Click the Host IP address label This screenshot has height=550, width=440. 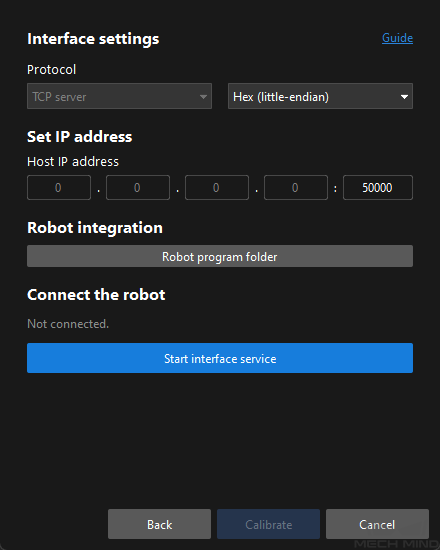pyautogui.click(x=73, y=162)
